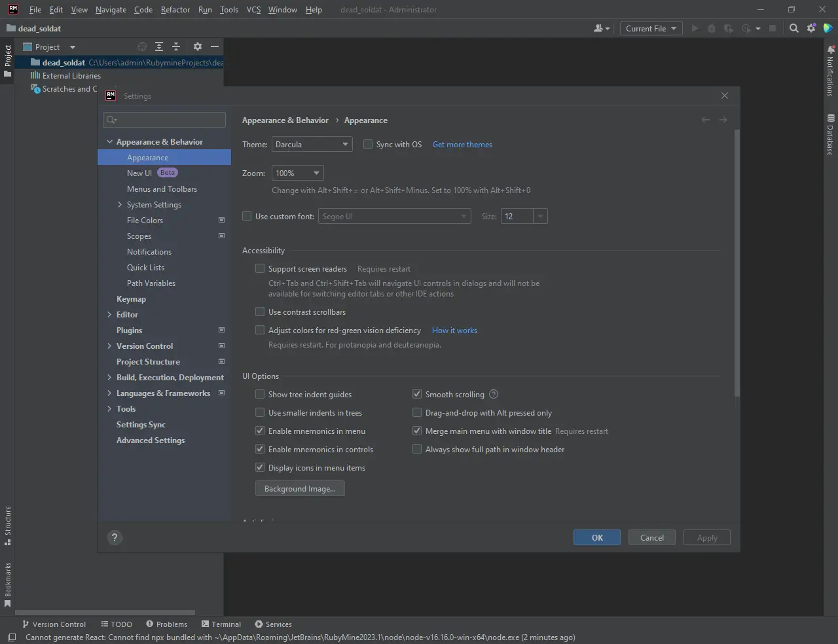Expand the Editor settings category
The height and width of the screenshot is (644, 838).
(x=109, y=315)
